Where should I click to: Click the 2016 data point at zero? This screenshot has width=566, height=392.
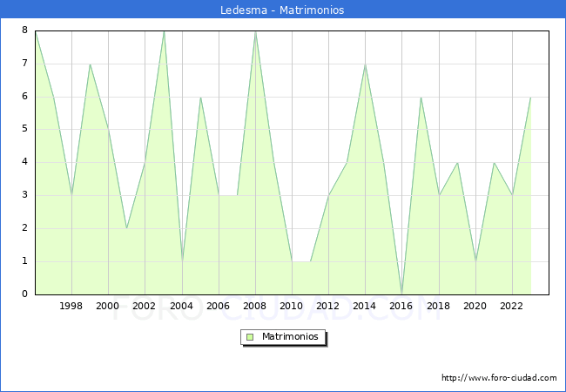(x=401, y=294)
